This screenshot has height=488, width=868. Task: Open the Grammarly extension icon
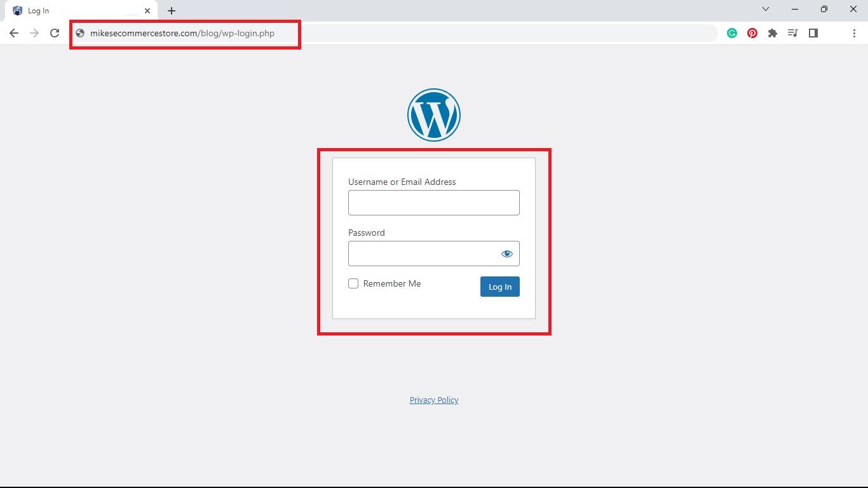(x=732, y=33)
